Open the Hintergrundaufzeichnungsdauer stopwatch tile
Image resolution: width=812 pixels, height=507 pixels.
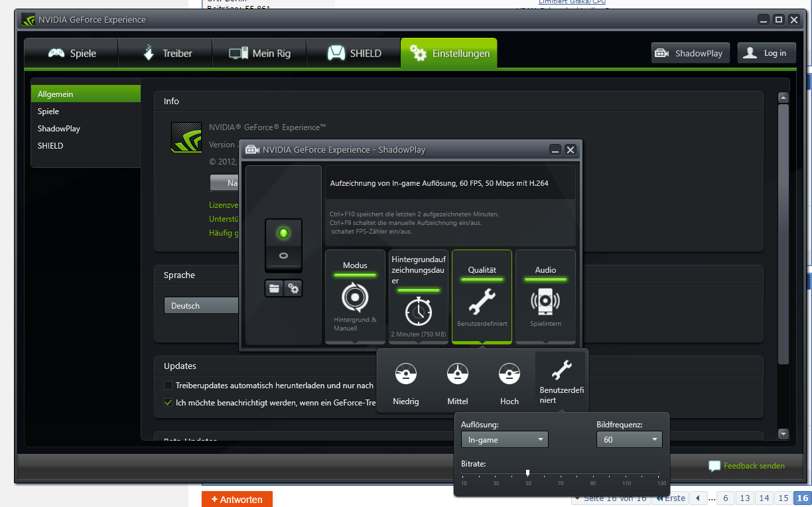coord(419,297)
